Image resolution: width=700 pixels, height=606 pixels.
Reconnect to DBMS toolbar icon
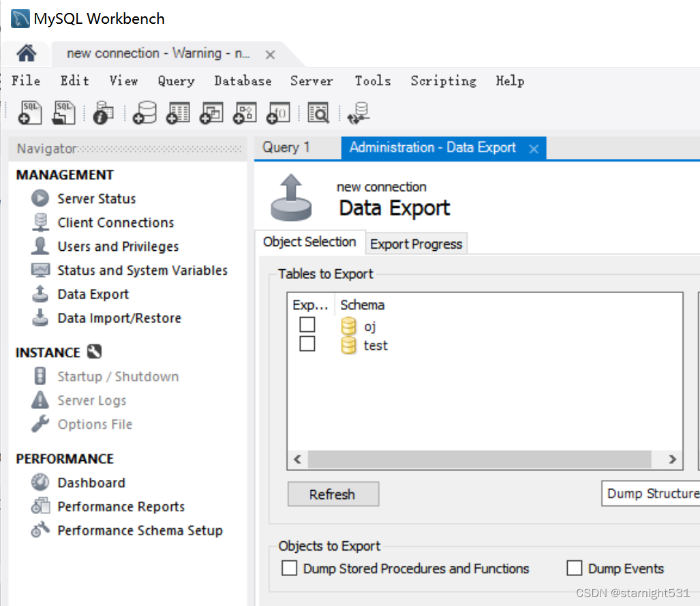[x=359, y=112]
